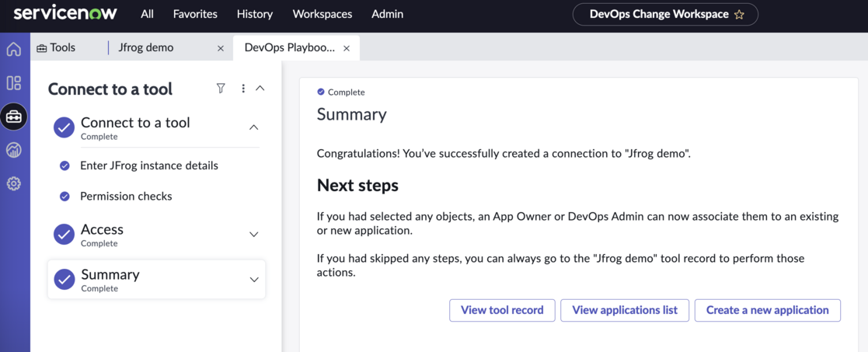Screen dimensions: 868x352
Task: Close the DevOps Playbook tab
Action: 347,48
